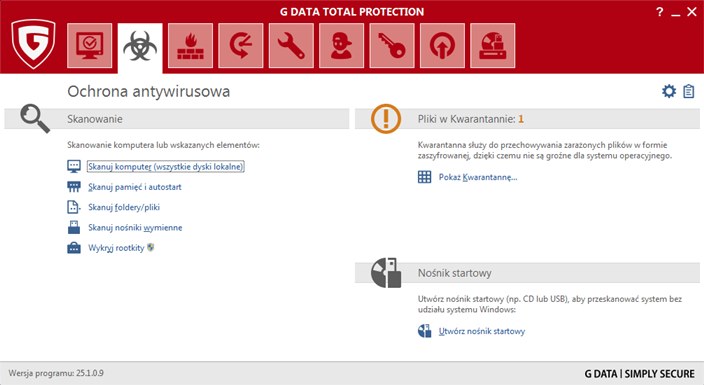Click the Nośnik startowy section header text

454,273
